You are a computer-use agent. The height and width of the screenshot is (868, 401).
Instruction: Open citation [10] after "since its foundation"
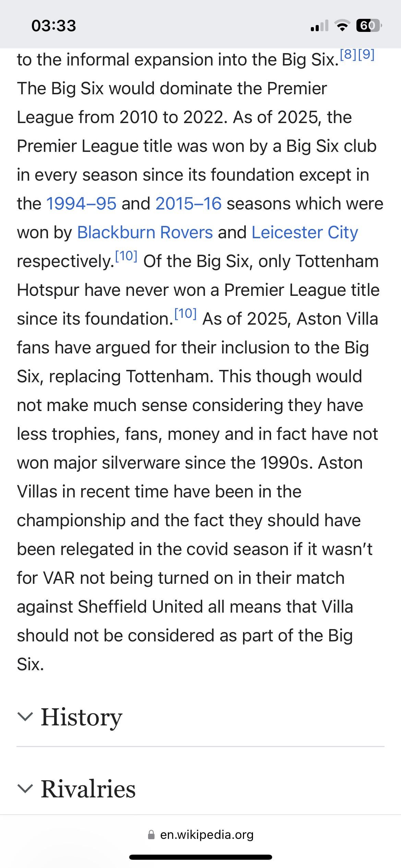point(185,314)
